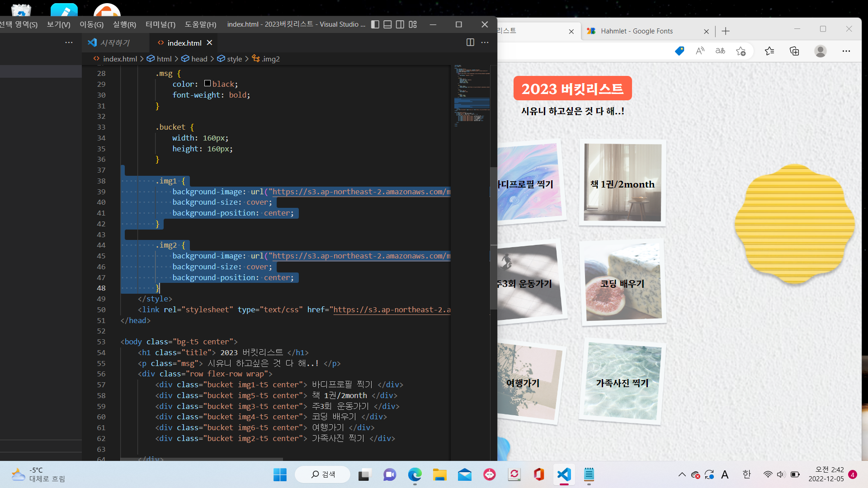868x488 pixels.
Task: Click the 2023 버킷리스트 title on the webpage
Action: click(572, 89)
